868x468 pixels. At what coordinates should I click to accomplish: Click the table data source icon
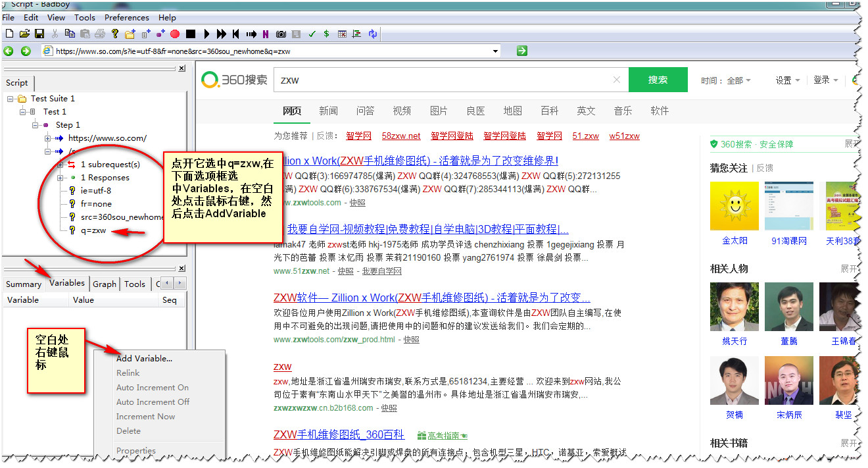[342, 34]
